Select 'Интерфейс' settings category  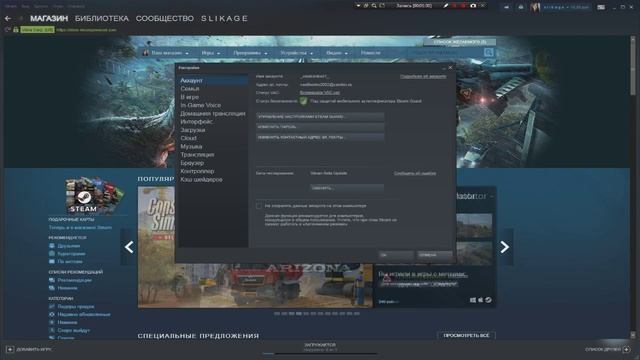coord(213,122)
